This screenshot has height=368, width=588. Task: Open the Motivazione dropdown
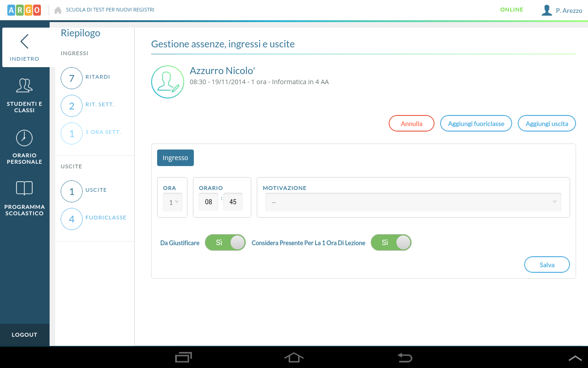coord(413,202)
